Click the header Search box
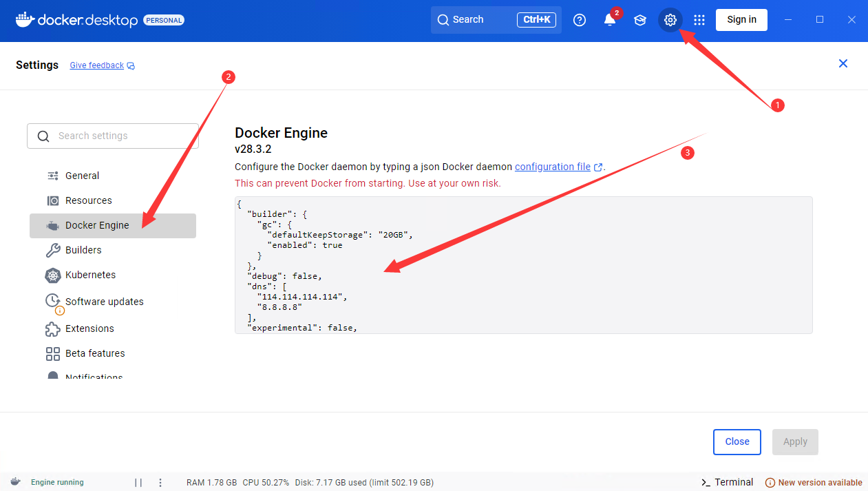Viewport: 868px width, 491px height. (x=496, y=20)
